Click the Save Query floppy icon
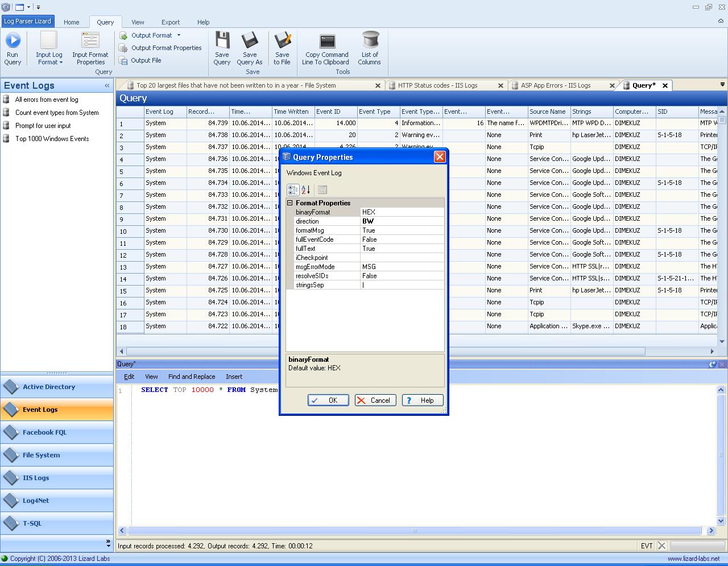Image resolution: width=728 pixels, height=566 pixels. (x=222, y=41)
